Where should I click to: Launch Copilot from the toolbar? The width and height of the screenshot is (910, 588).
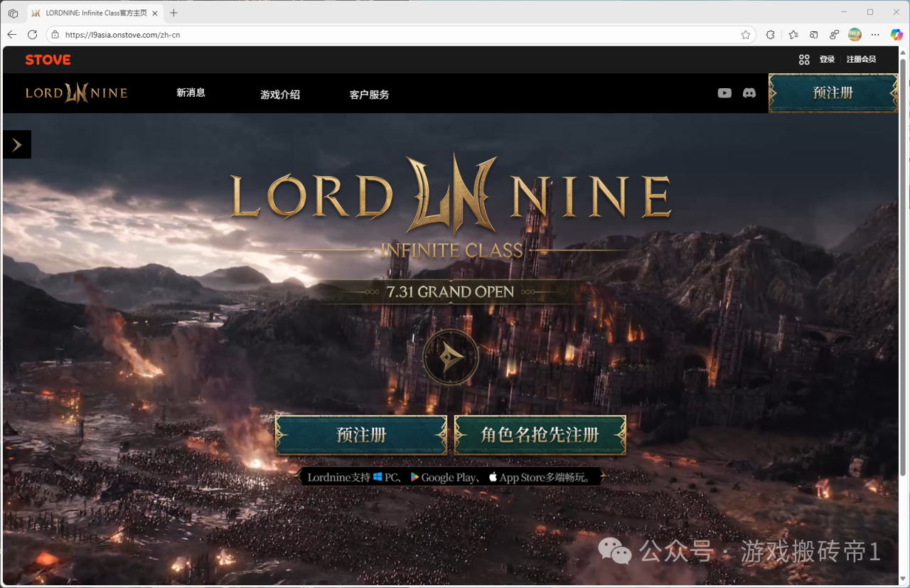(896, 34)
